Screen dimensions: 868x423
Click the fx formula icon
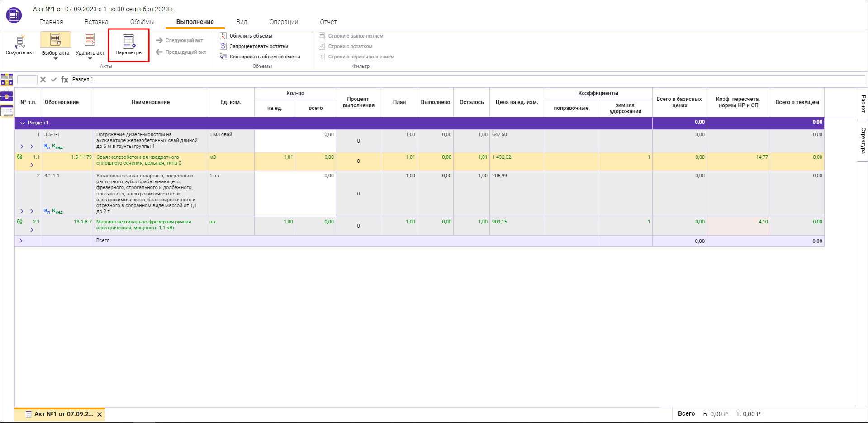coord(65,80)
